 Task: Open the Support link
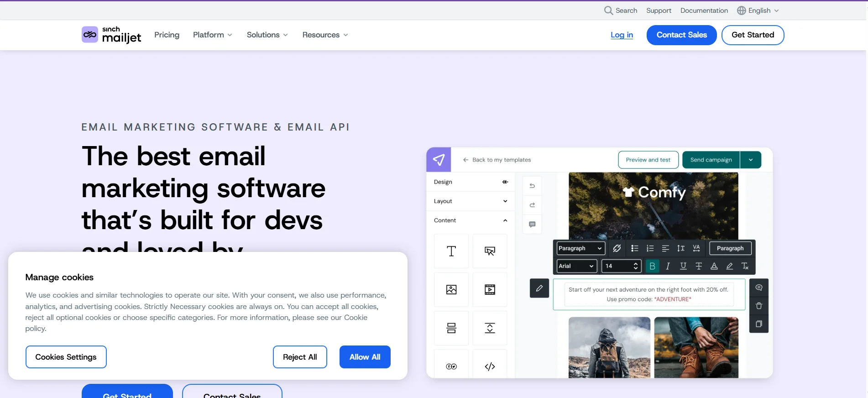[659, 10]
